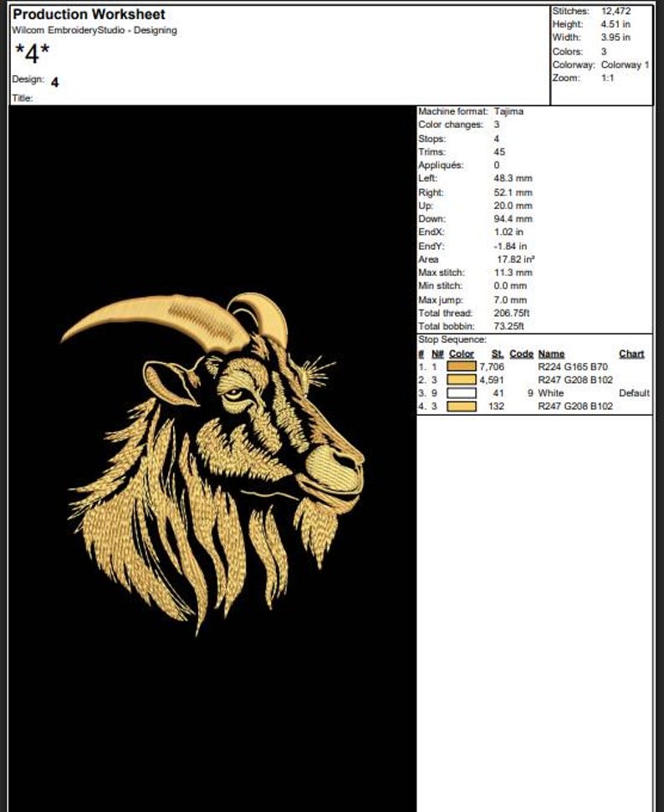Click the width value '3.95 in'
Screen dimensions: 664x812
(615, 38)
